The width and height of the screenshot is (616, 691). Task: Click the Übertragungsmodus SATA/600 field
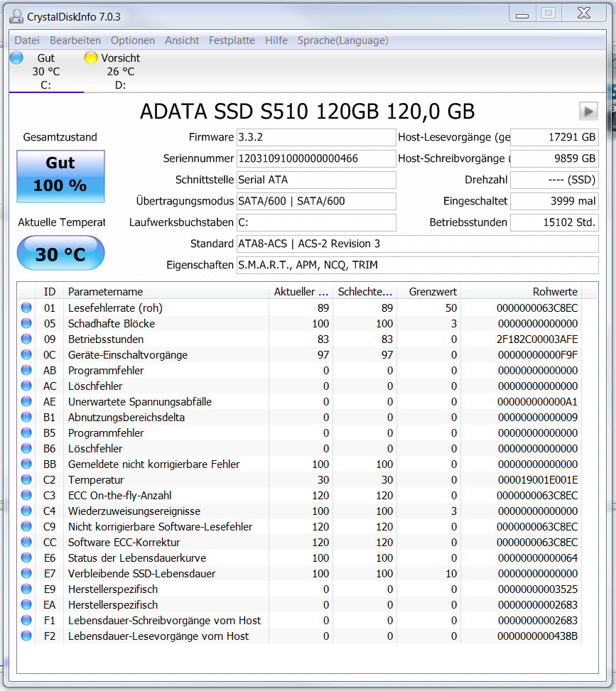[x=316, y=202]
